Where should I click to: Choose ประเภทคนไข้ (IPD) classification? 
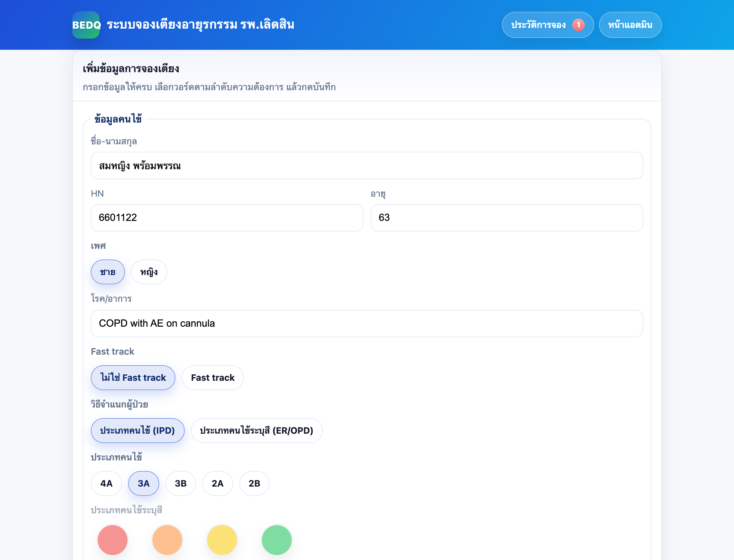(137, 430)
